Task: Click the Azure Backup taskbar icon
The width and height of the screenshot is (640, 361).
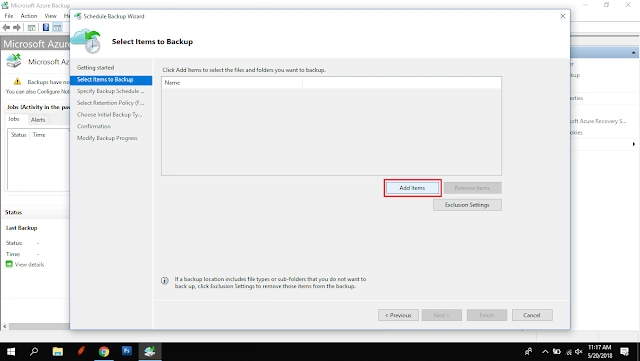Action: 150,351
